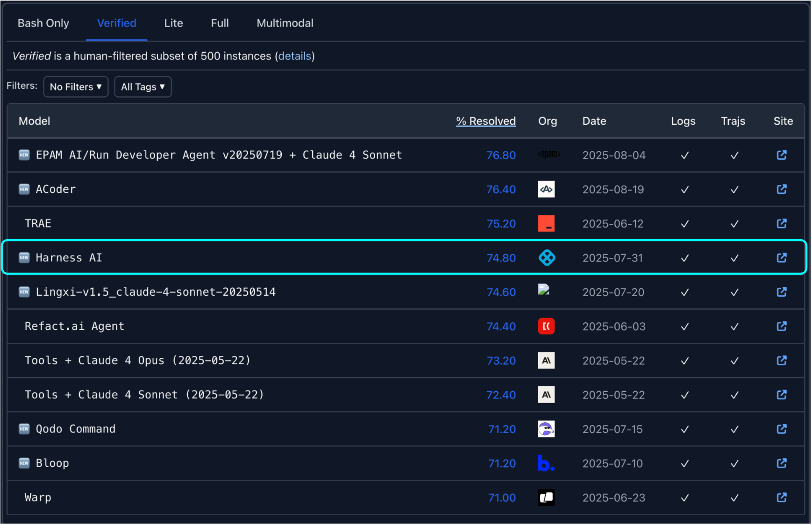This screenshot has width=812, height=525.
Task: Click the Date column header
Action: tap(594, 121)
